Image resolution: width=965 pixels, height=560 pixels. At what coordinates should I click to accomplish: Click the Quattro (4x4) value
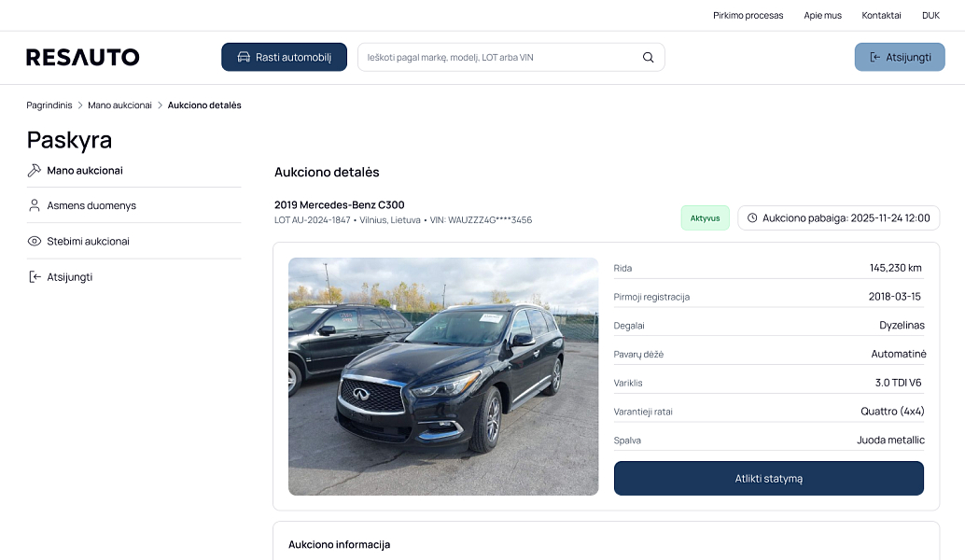pyautogui.click(x=892, y=412)
